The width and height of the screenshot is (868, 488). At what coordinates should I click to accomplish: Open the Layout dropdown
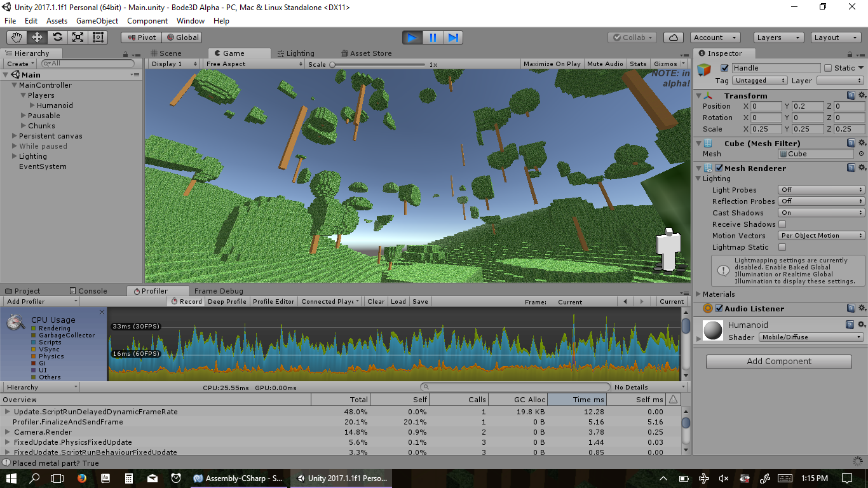pyautogui.click(x=836, y=37)
